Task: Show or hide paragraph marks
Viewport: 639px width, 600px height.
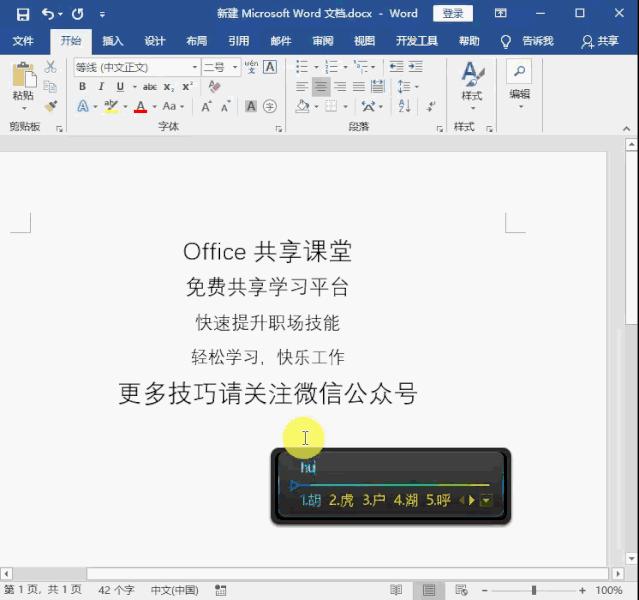Action: tap(430, 106)
